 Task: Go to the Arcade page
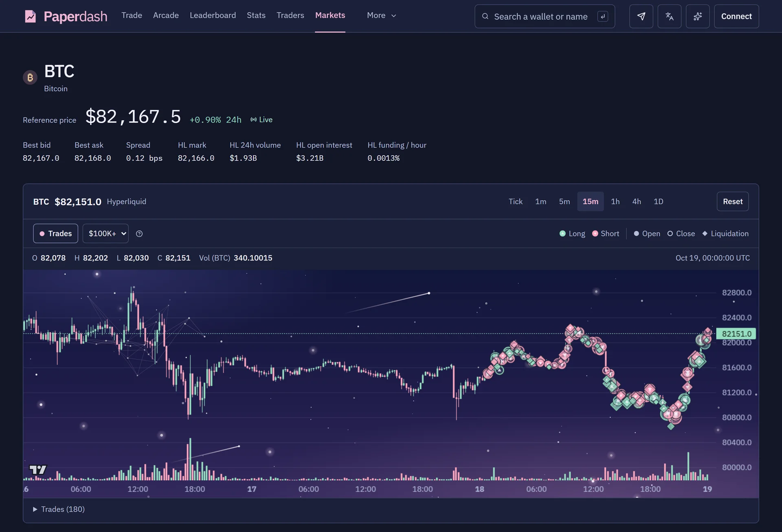point(166,15)
